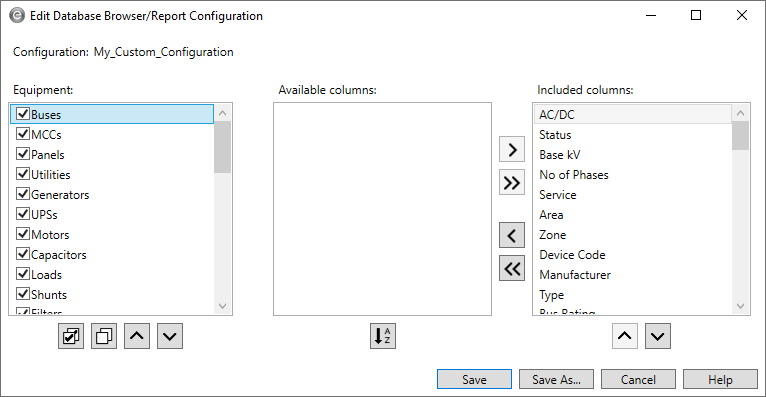
Task: Click the uncheck all equipment icon
Action: pos(104,336)
